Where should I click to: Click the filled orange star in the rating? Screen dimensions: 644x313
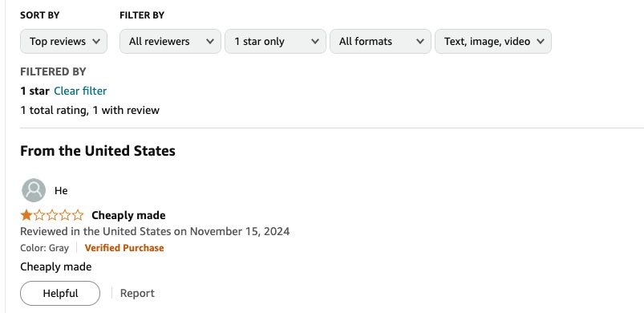tap(26, 215)
